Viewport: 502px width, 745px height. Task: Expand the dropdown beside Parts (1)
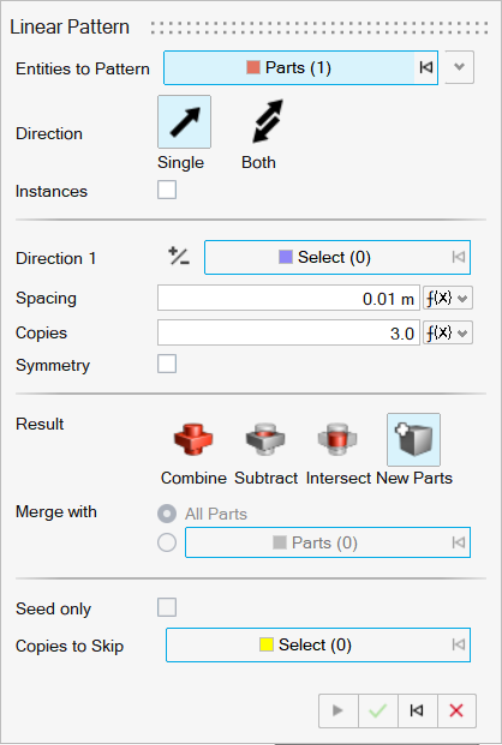click(459, 67)
